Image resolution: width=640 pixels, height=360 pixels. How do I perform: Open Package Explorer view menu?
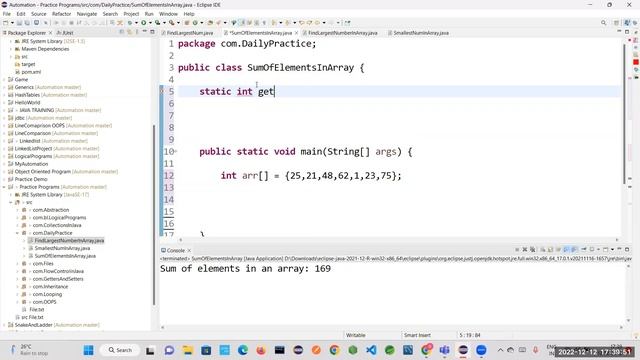[x=137, y=32]
